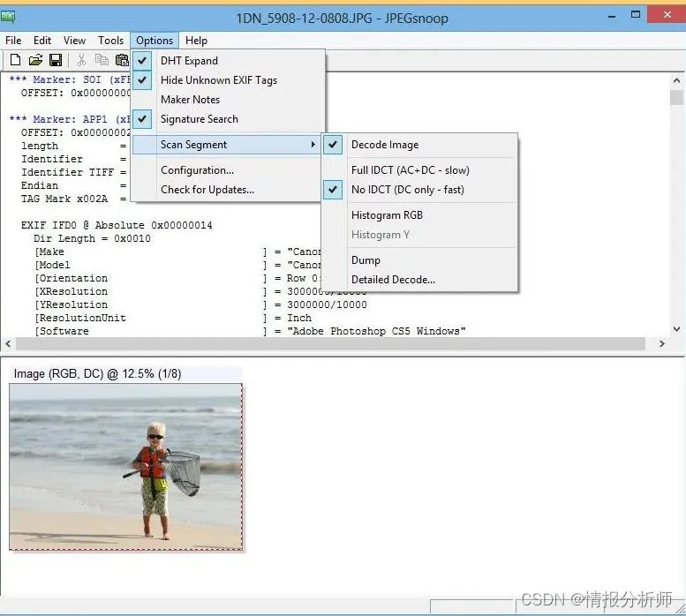Click the "Image (RGB, DC) @ 12.5% (1/8)" label
The image size is (686, 616).
click(98, 374)
